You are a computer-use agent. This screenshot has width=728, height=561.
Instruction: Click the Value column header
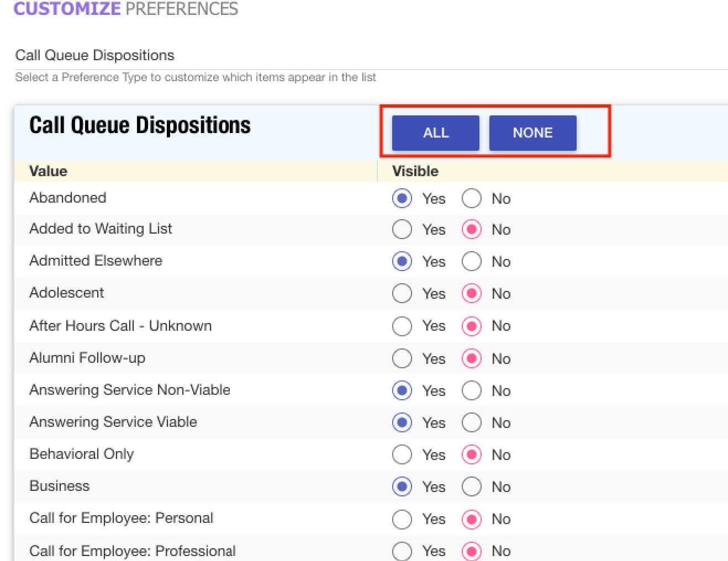coord(48,171)
